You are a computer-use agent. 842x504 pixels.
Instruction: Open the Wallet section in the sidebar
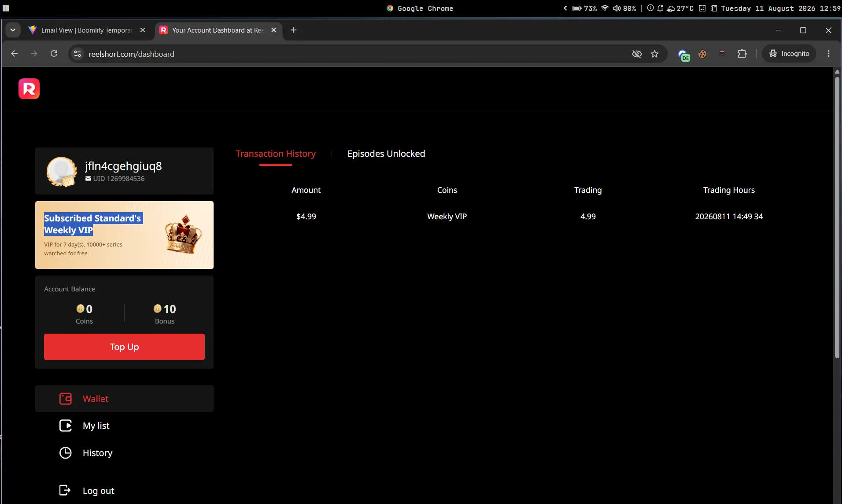click(x=124, y=399)
